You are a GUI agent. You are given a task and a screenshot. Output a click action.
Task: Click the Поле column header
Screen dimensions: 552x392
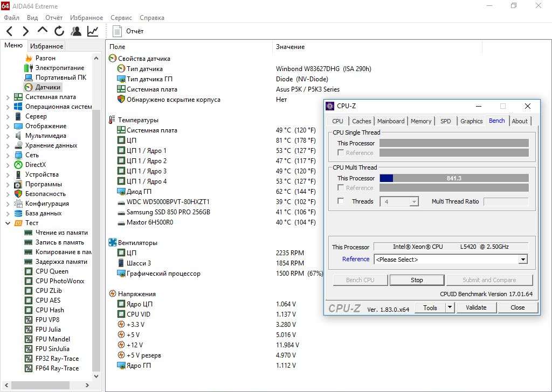tap(117, 47)
